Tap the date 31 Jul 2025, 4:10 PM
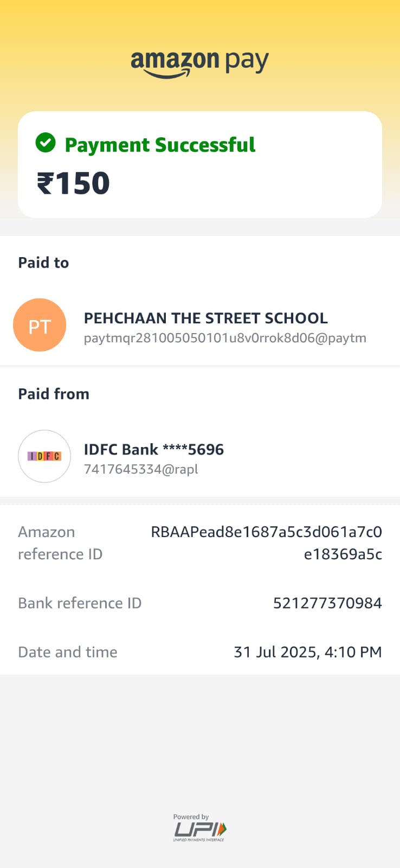Screen dimensions: 400x868 [307, 652]
